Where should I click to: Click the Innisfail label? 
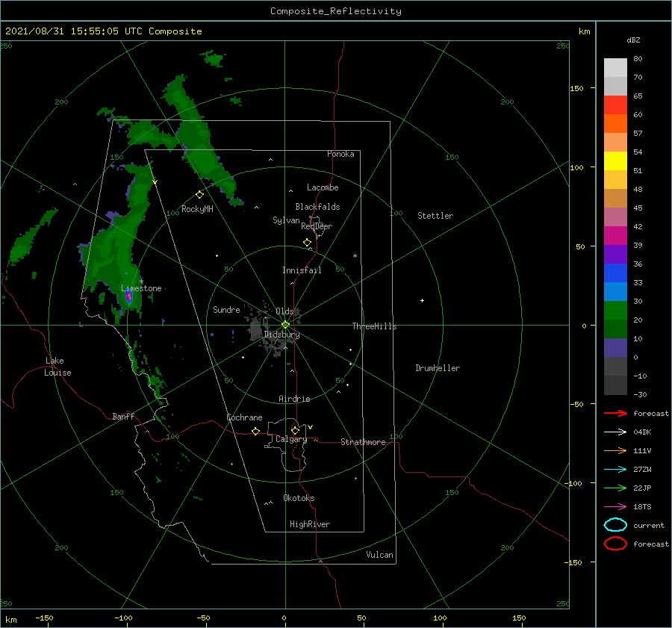302,270
